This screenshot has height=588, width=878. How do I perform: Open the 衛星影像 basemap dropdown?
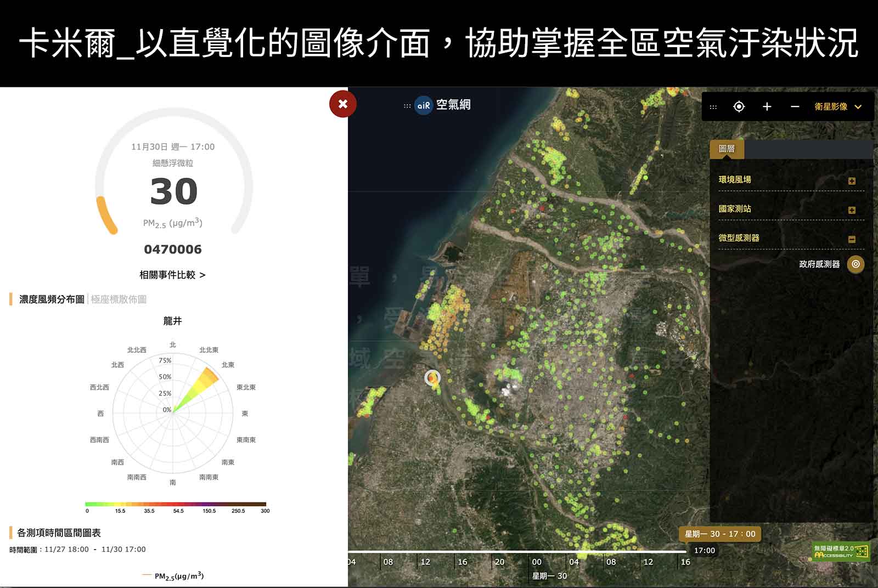click(x=838, y=106)
